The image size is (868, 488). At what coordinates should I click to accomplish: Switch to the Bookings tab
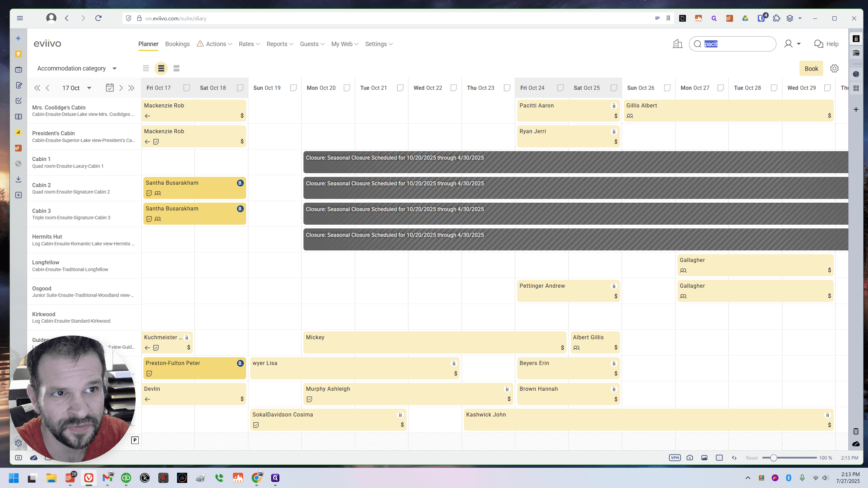click(177, 44)
